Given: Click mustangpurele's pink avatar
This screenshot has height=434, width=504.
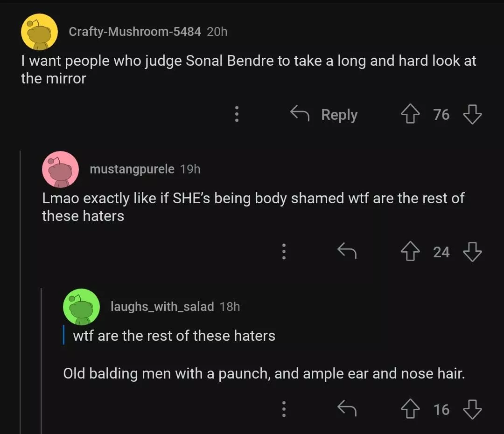Looking at the screenshot, I should point(60,169).
